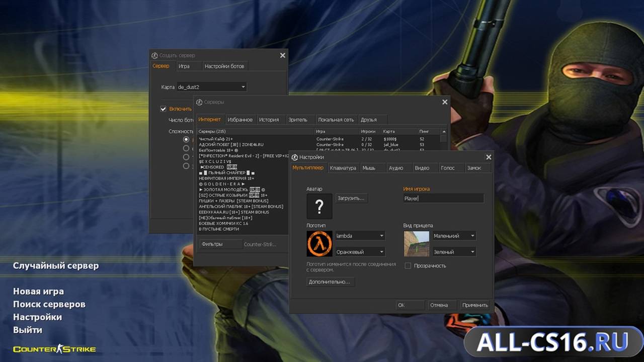The height and width of the screenshot is (362, 644).
Task: Click the crosshair preview thumbnail
Action: [x=417, y=243]
